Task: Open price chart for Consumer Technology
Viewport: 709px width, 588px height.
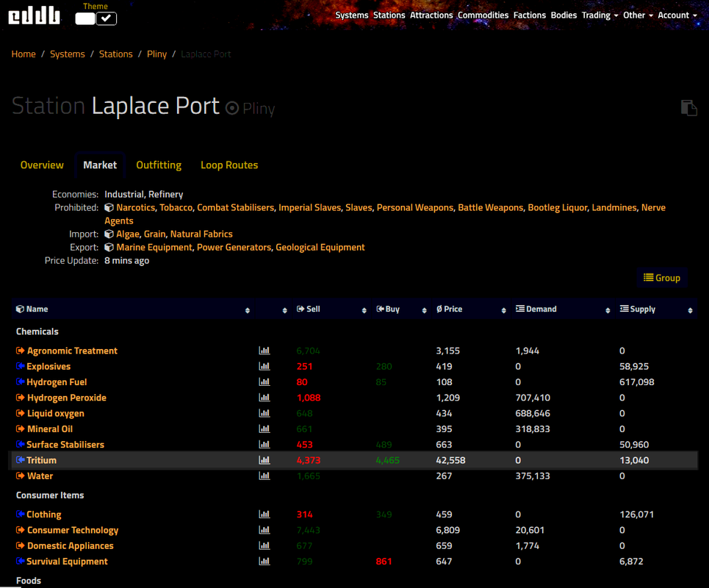Action: click(x=264, y=530)
